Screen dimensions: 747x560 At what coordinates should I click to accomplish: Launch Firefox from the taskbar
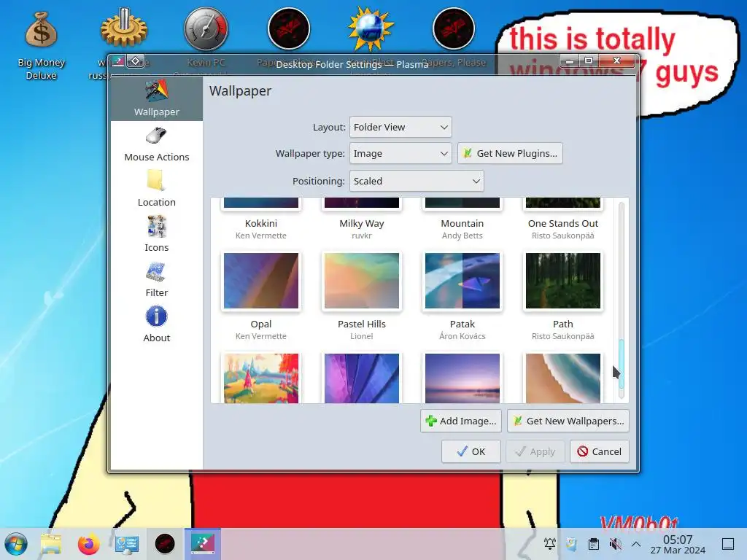click(88, 544)
